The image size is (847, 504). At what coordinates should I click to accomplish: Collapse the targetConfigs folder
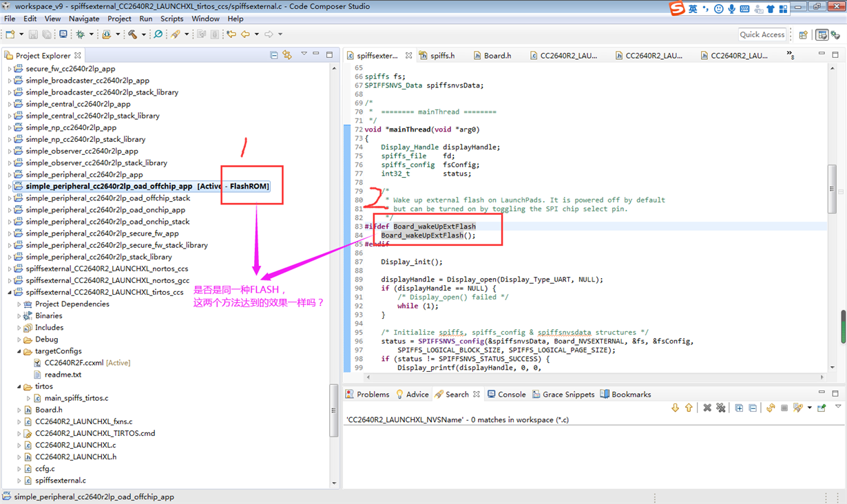point(19,351)
